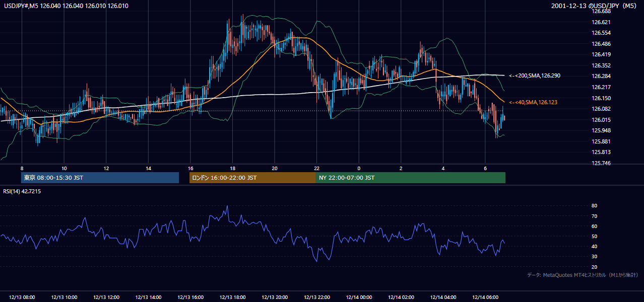Click the 12/13 08:00 time label
The height and width of the screenshot is (302, 644).
pyautogui.click(x=22, y=297)
